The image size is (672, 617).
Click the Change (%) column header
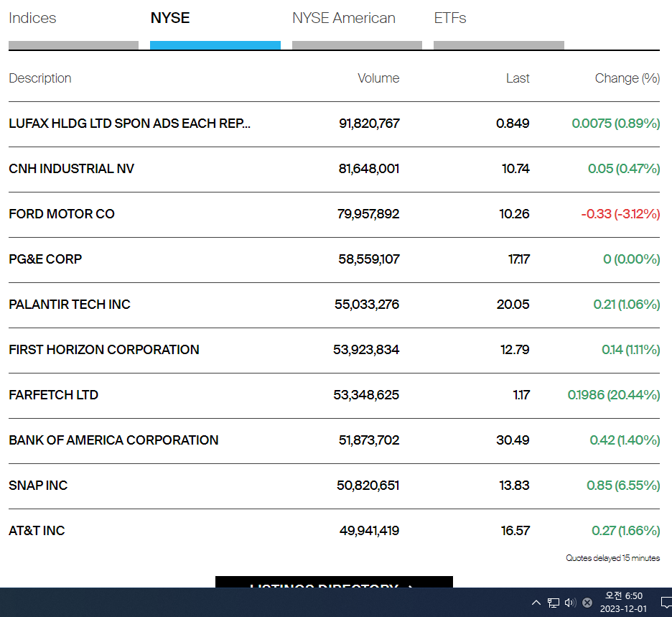(627, 78)
